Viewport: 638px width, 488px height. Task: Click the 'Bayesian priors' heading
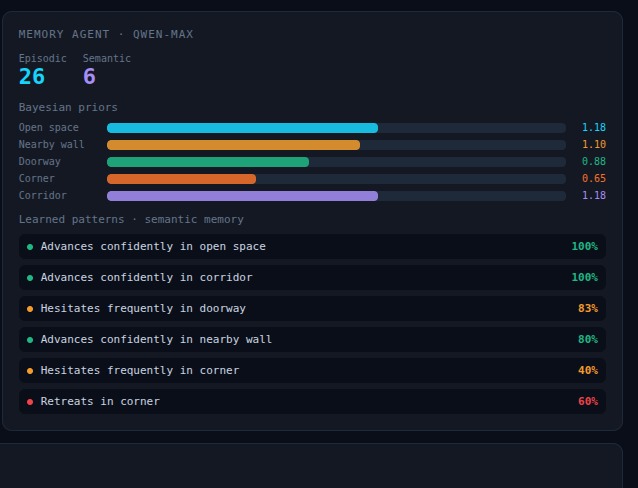point(68,107)
